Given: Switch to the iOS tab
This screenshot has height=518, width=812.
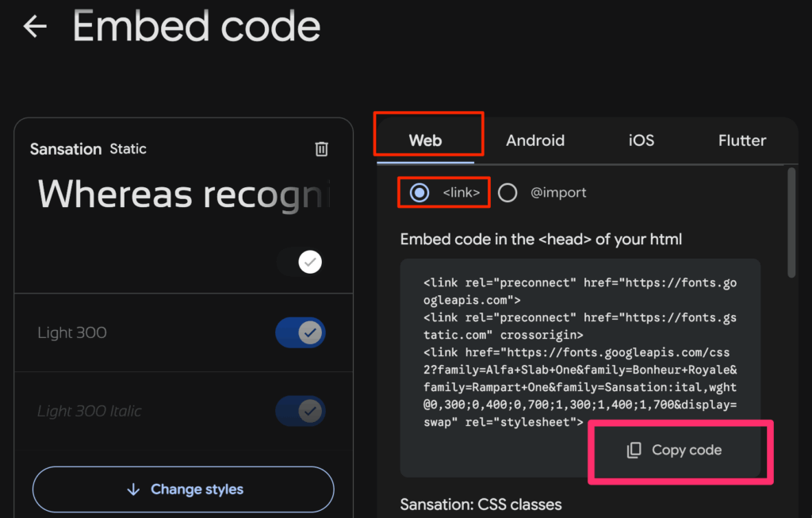Looking at the screenshot, I should coord(642,140).
